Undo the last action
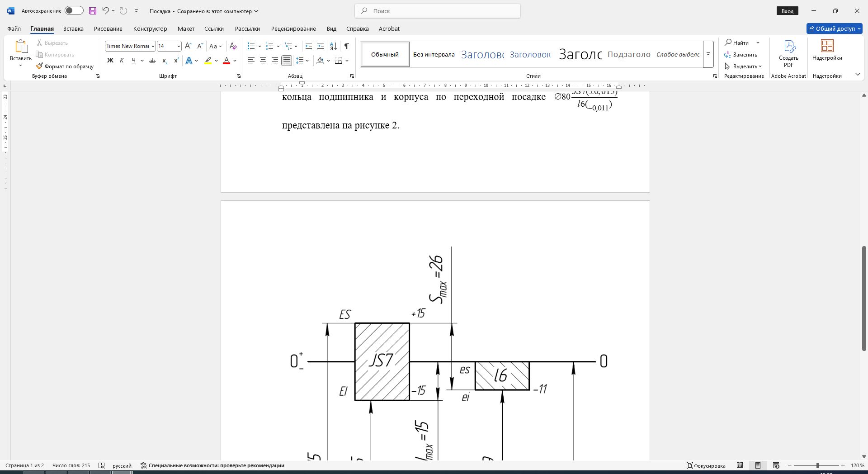 point(105,11)
